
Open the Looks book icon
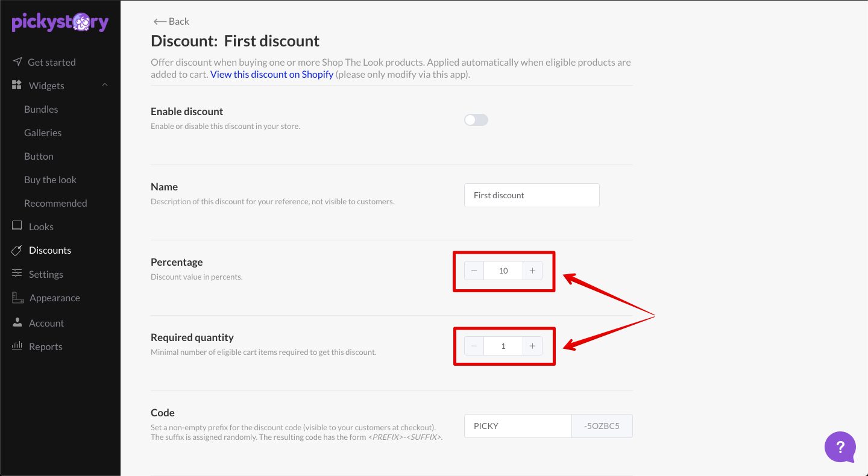[17, 226]
